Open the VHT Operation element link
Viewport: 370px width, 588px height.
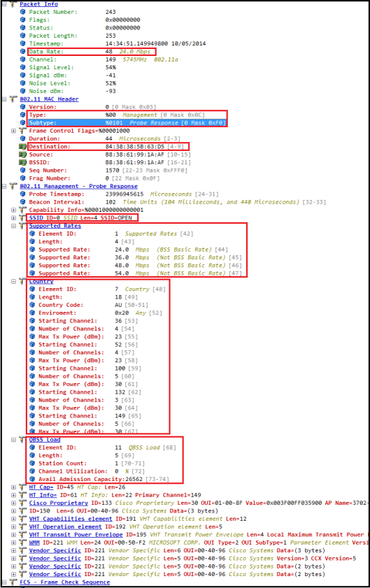pos(65,527)
